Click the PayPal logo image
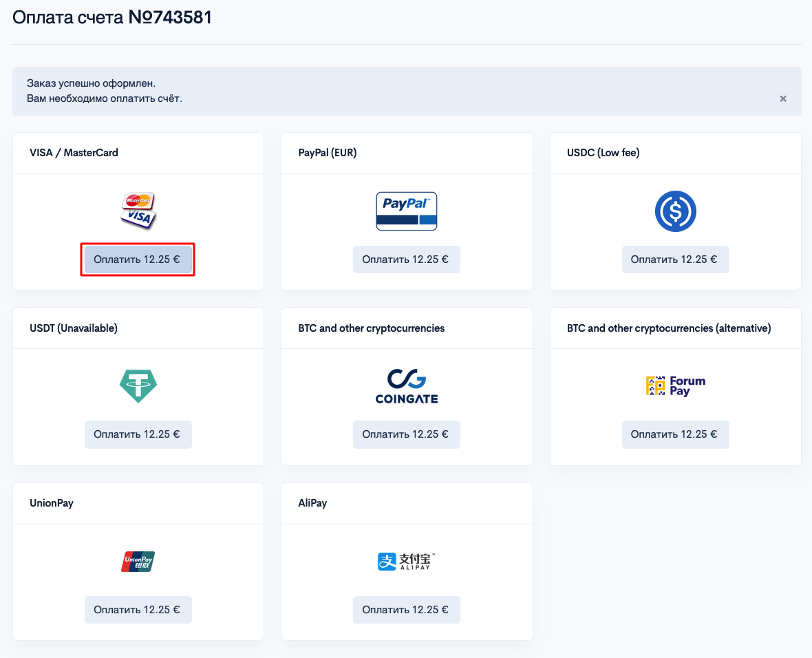This screenshot has width=812, height=658. tap(407, 211)
